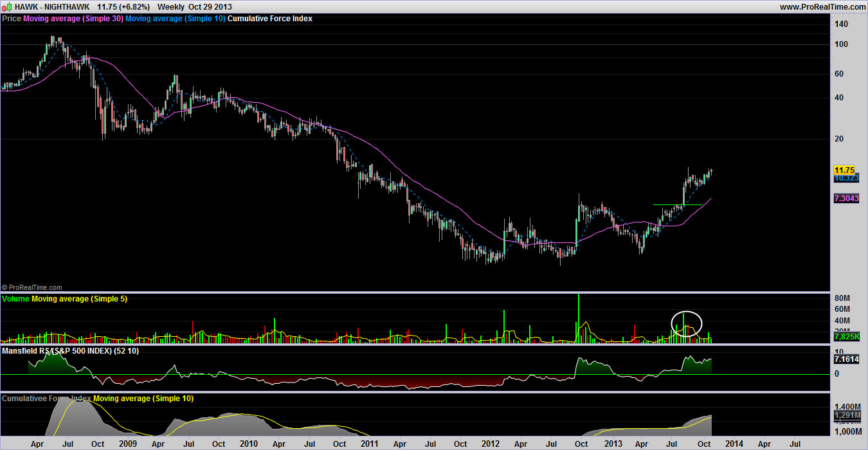Click the yellow 11.75 price tag
Screen dimensions: 868x450
[x=844, y=170]
